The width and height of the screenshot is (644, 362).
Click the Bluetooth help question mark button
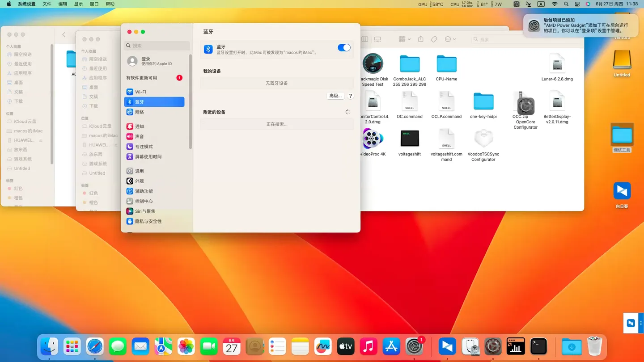click(x=350, y=96)
